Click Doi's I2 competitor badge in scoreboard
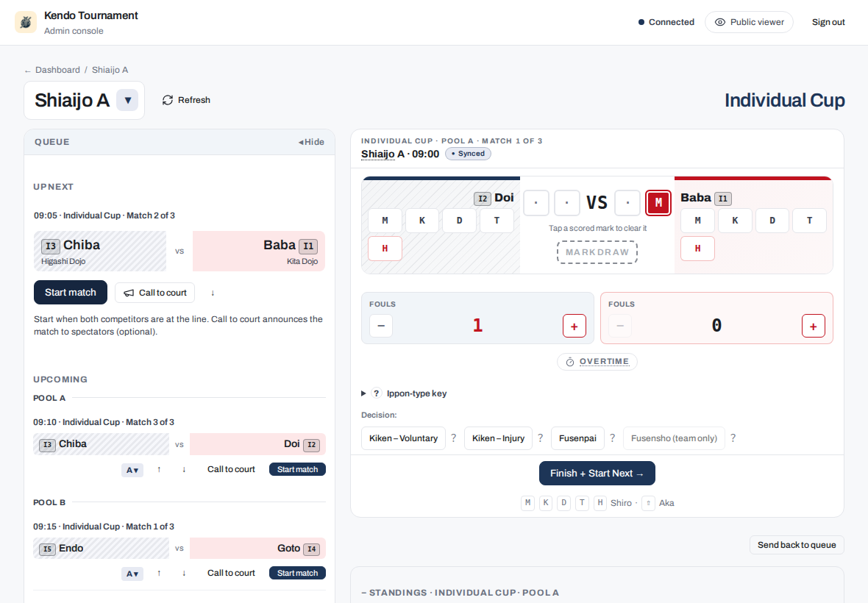The width and height of the screenshot is (868, 603). tap(483, 199)
